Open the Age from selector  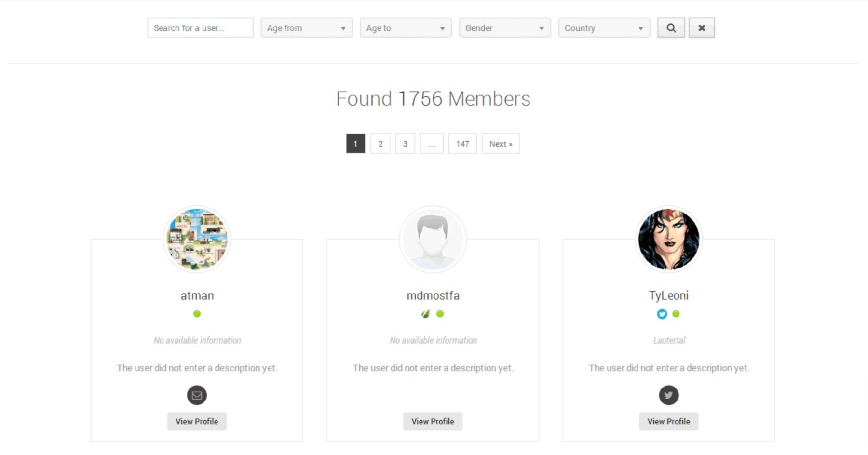tap(307, 27)
